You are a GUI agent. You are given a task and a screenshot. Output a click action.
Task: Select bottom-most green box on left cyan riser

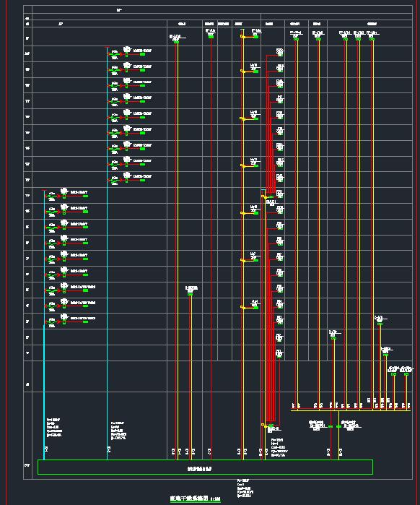[x=85, y=321]
